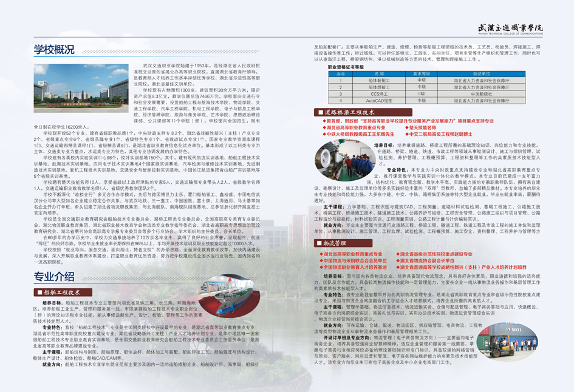Click 湖北省高等职业教育重点专业 under 物流管理
574x392 pixels.
tap(351, 254)
